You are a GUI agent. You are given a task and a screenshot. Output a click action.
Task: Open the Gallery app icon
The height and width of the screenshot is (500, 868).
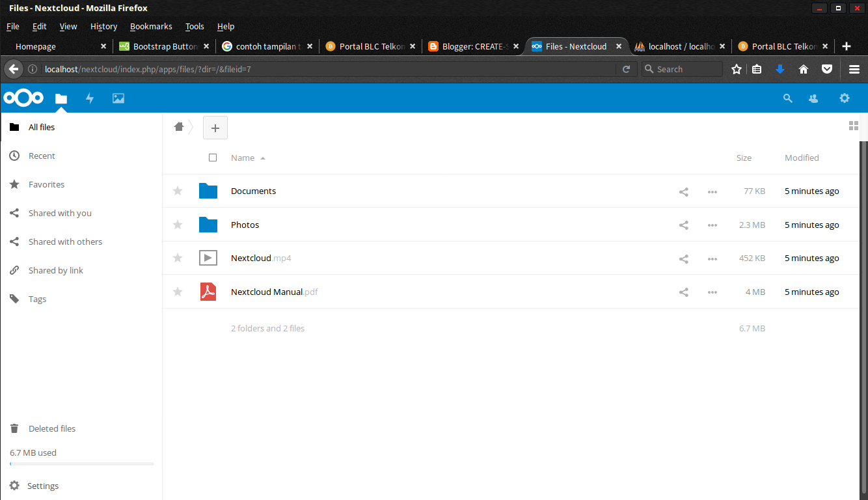[x=118, y=98]
